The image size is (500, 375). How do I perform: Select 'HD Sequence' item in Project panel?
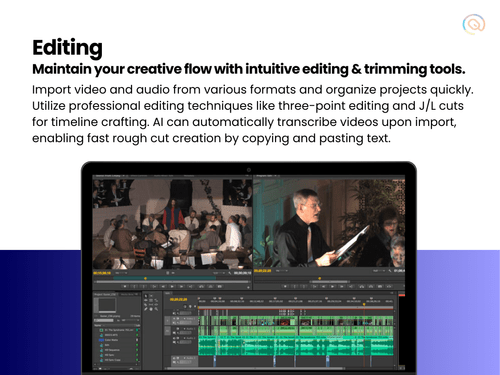(112, 350)
